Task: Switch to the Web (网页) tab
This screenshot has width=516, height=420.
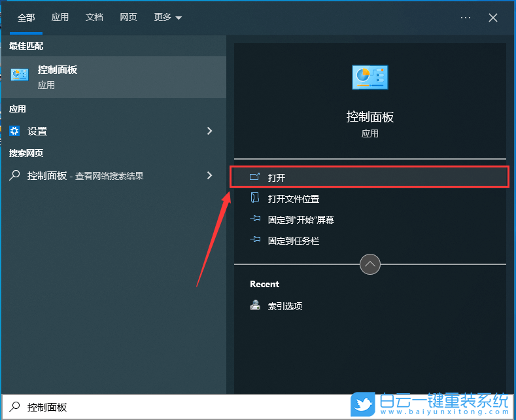Action: coord(128,18)
